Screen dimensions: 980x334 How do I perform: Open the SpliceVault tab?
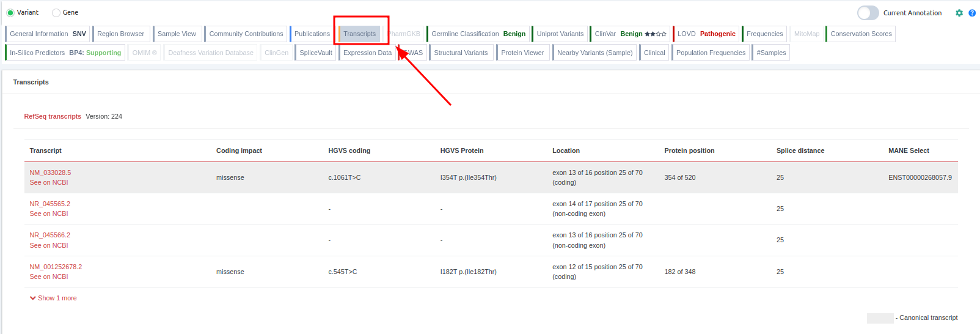click(x=315, y=53)
